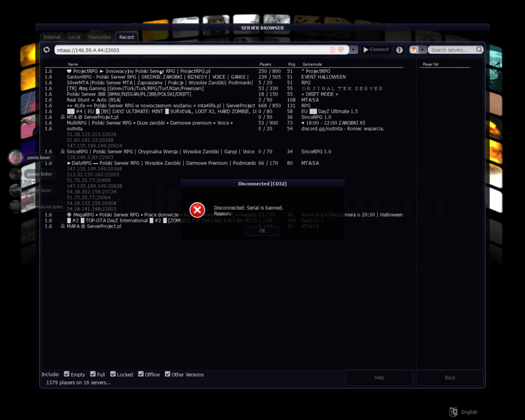Click the magnifying glass search icon
This screenshot has width=525, height=420.
[479, 49]
